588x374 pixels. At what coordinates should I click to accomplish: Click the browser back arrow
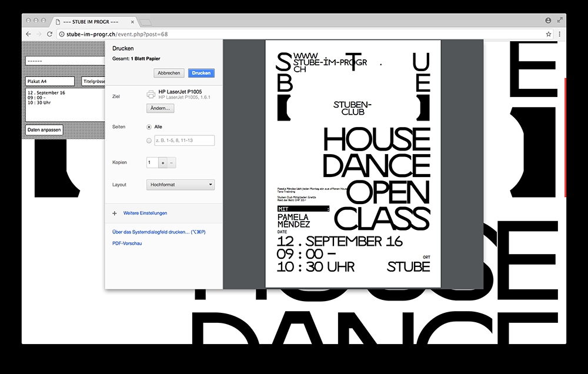tap(28, 34)
